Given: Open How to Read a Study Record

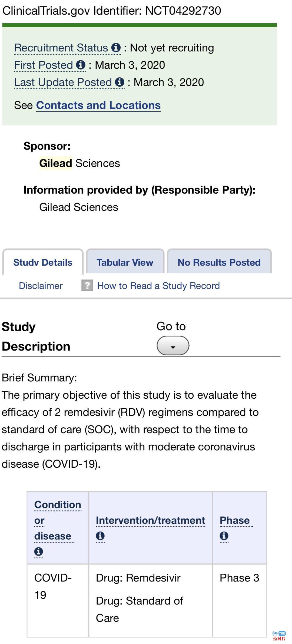Looking at the screenshot, I should [x=158, y=286].
